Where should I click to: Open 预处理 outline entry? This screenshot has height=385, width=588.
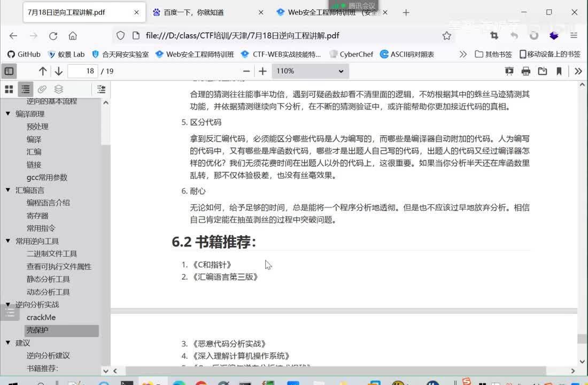pyautogui.click(x=37, y=126)
